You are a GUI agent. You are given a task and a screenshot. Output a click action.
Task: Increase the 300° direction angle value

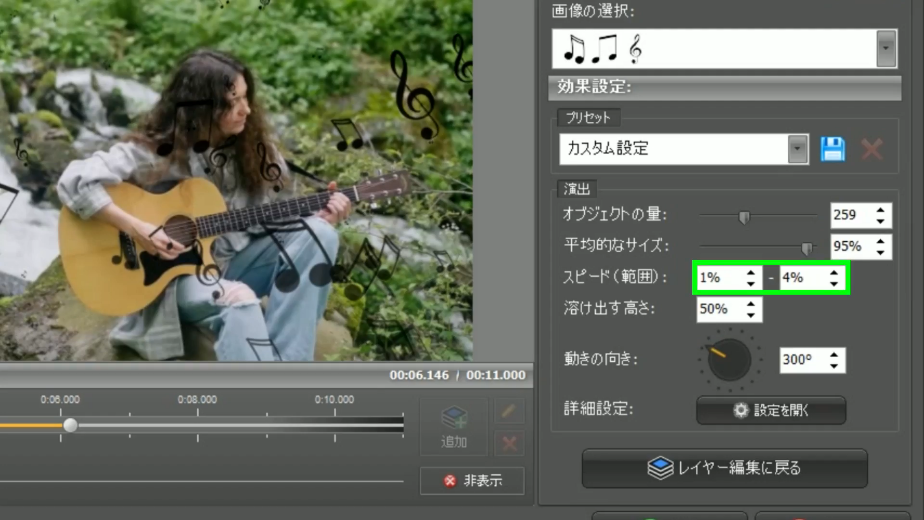click(834, 355)
